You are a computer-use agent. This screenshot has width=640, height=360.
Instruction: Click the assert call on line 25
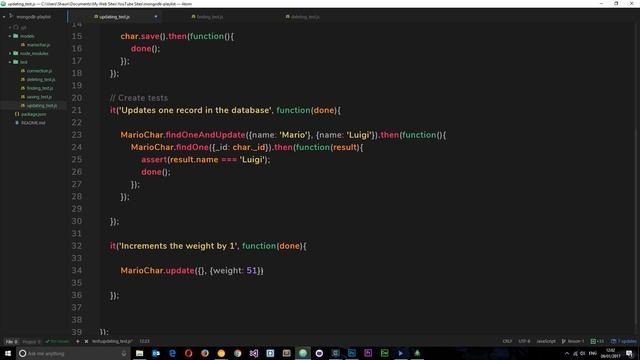[154, 160]
